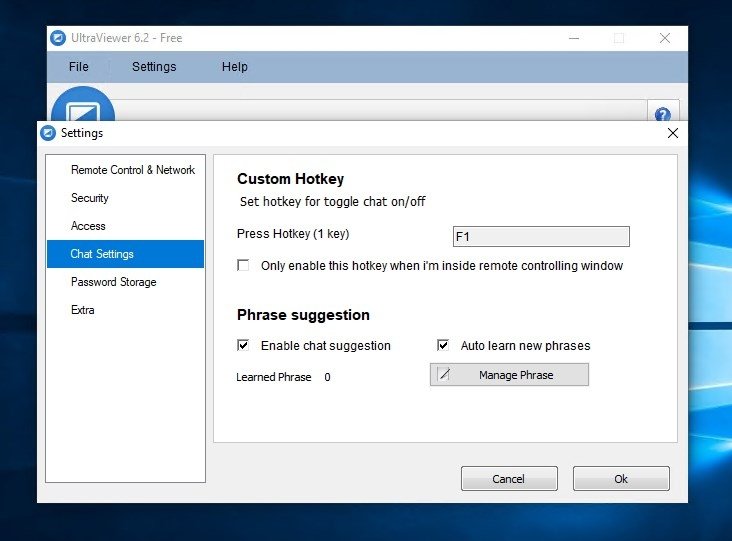The width and height of the screenshot is (732, 541).
Task: Select the Password Storage category
Action: point(126,282)
